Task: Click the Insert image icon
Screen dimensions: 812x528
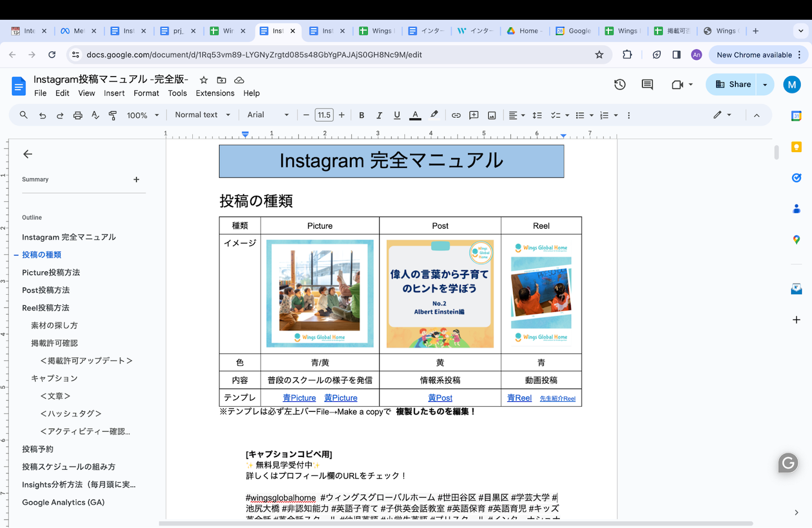Action: pyautogui.click(x=492, y=115)
